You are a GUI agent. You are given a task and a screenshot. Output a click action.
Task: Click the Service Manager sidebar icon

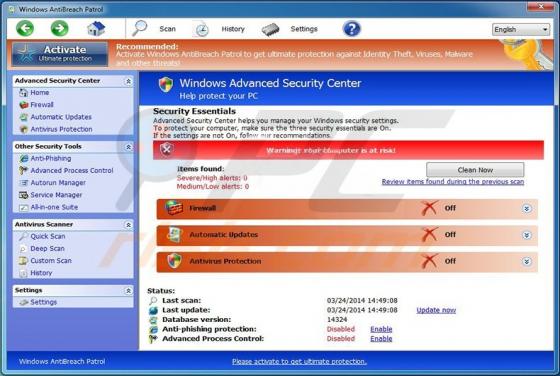pos(24,195)
